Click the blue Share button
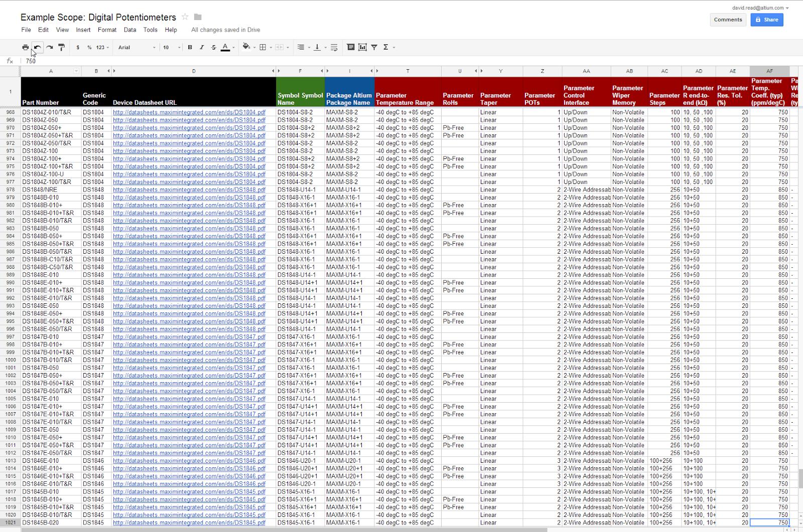The image size is (803, 532). (766, 20)
